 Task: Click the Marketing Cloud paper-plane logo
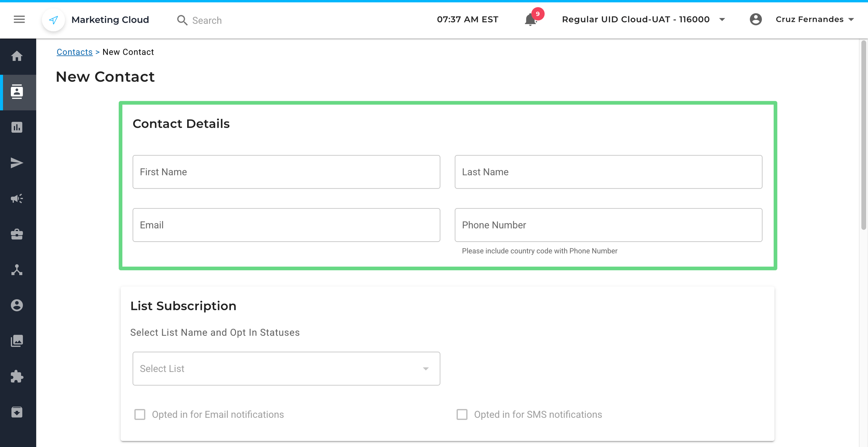(x=54, y=20)
